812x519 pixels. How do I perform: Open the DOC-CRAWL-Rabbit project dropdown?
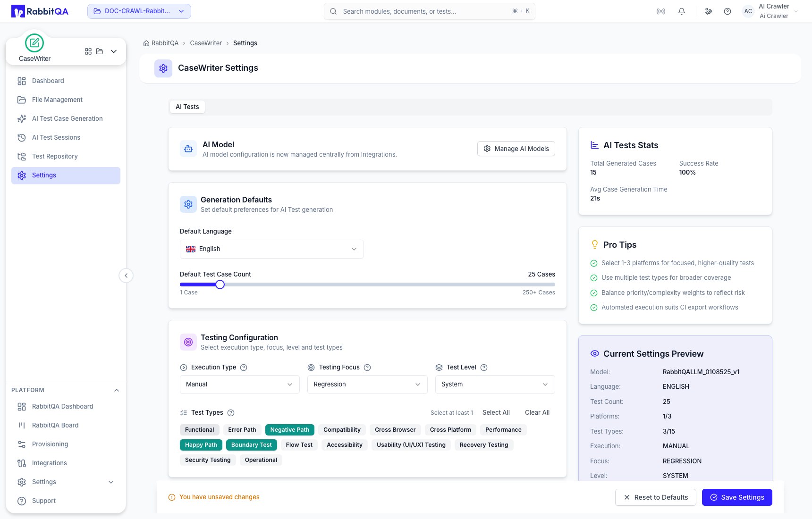tap(139, 11)
